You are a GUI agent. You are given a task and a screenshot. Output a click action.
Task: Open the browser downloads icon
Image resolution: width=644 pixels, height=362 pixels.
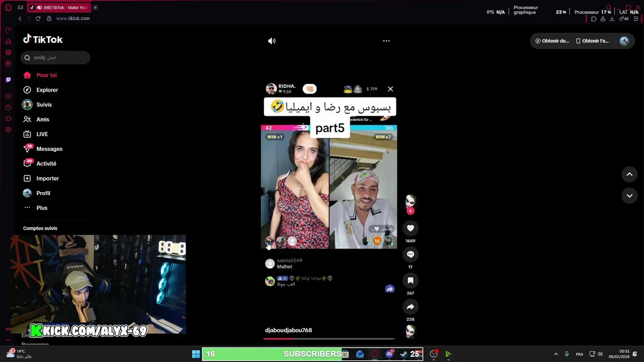point(612,19)
